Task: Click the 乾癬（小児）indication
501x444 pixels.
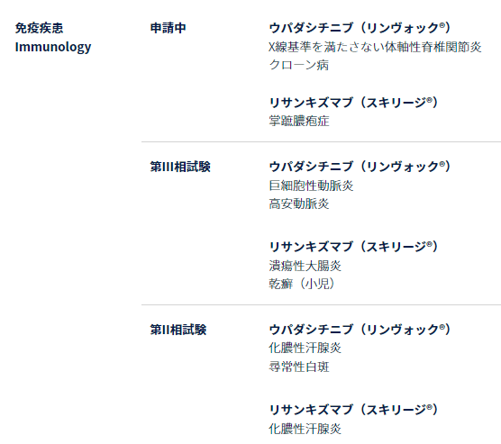Action: (x=302, y=284)
